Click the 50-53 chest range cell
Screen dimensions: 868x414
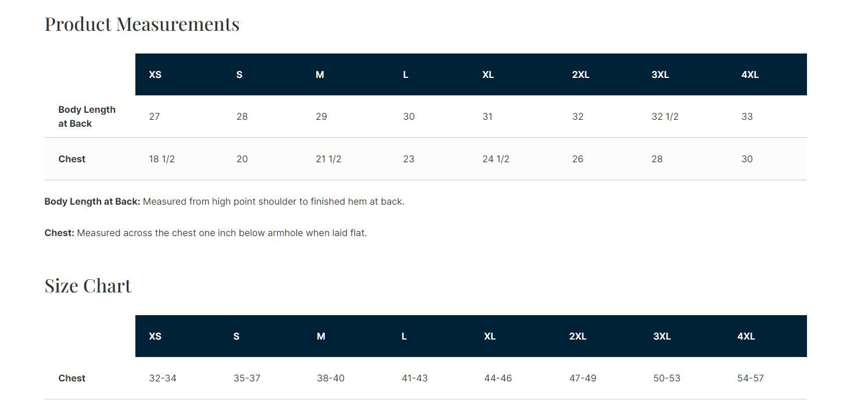(666, 378)
